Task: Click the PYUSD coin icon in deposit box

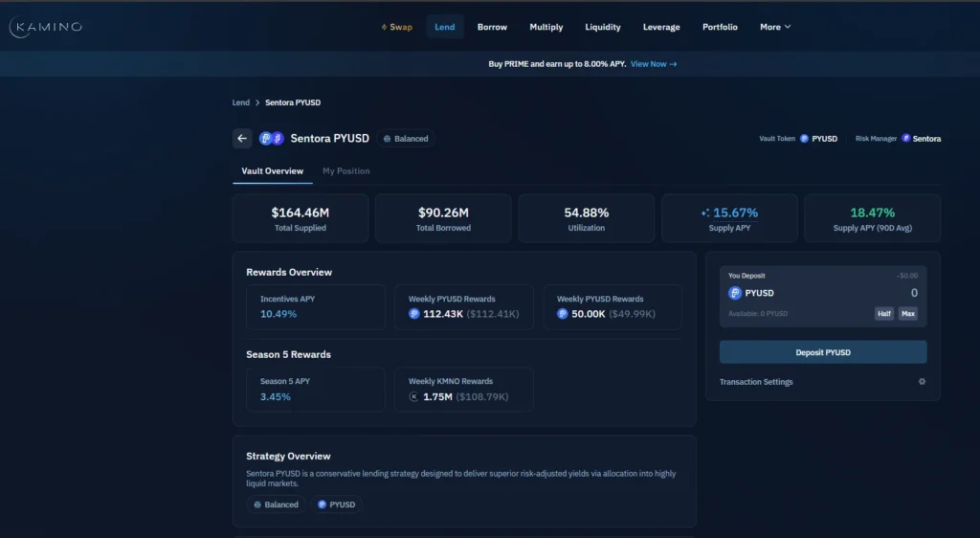Action: click(x=735, y=293)
